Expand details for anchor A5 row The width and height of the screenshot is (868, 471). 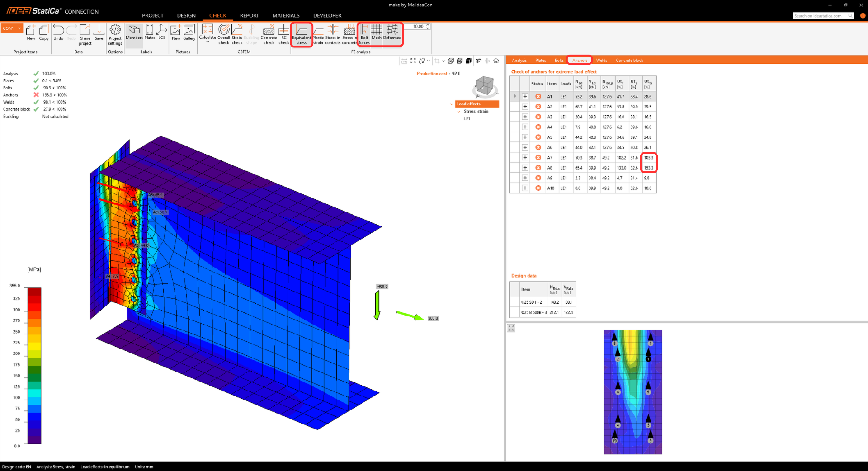[525, 137]
